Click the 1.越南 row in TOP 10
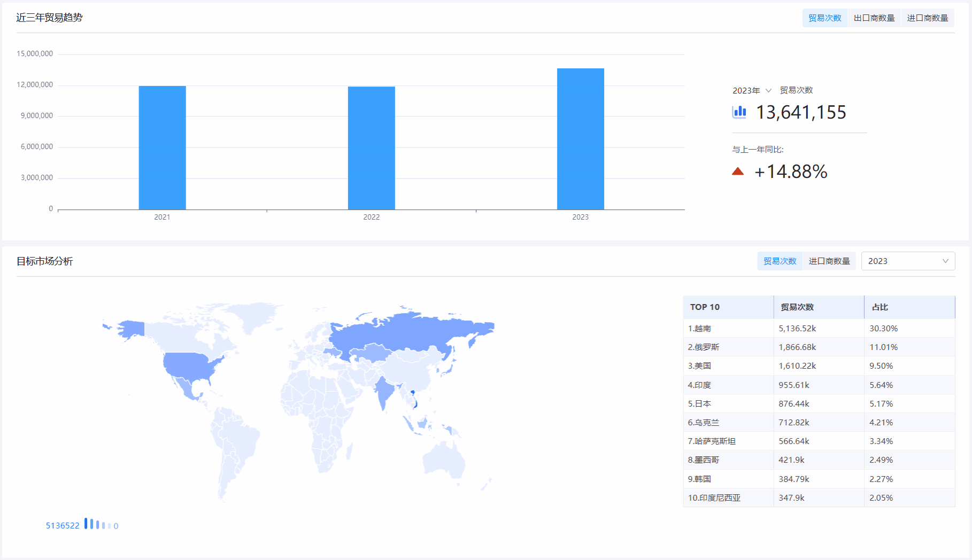Screen dimensions: 972x560 click(x=819, y=328)
